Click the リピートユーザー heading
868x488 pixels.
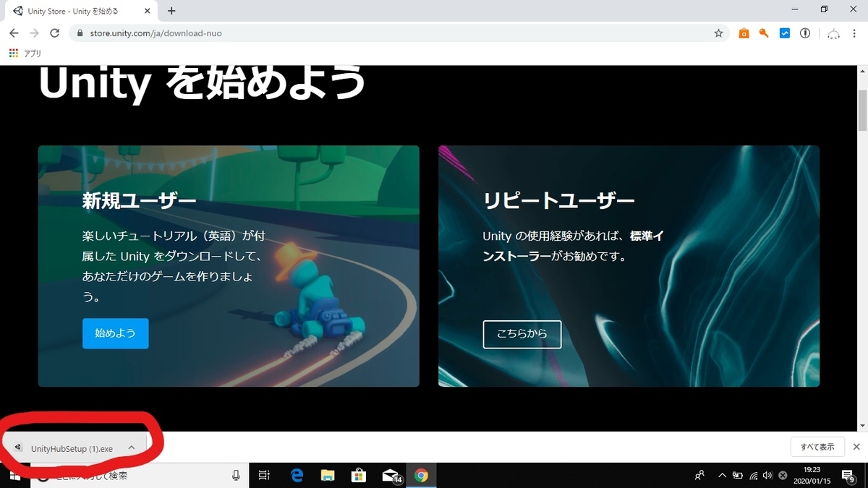[x=559, y=200]
